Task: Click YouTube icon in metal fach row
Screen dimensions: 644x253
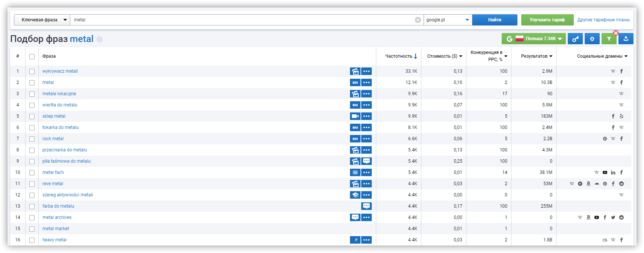Action: 605,172
